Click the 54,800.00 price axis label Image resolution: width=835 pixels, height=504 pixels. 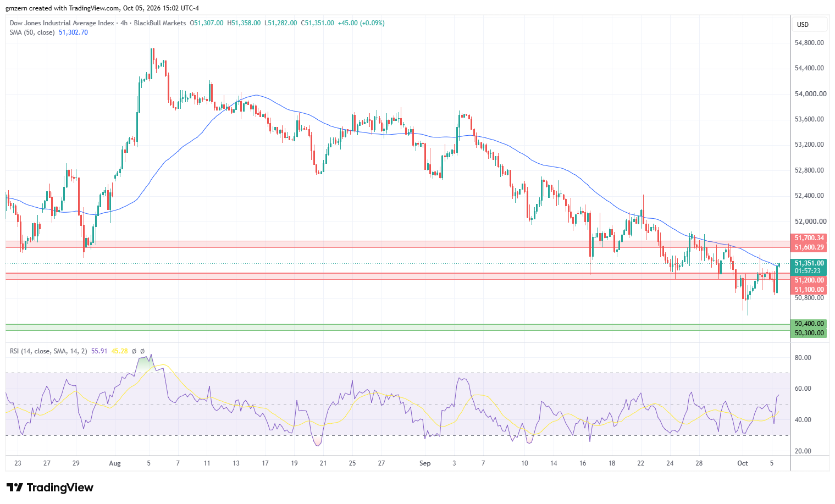click(x=809, y=43)
